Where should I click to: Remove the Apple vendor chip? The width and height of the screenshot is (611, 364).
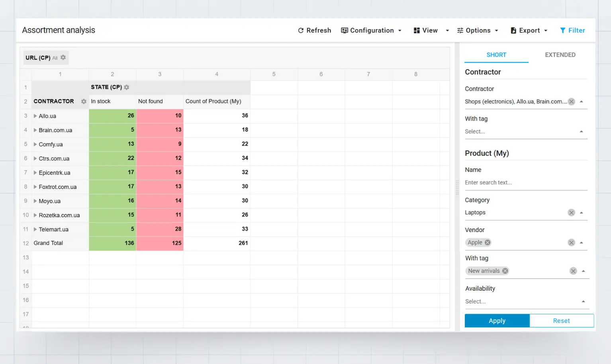click(488, 243)
